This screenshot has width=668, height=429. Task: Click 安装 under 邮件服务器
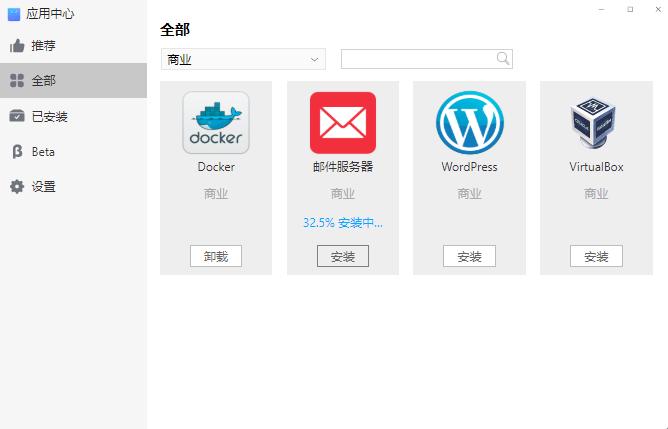coord(343,256)
